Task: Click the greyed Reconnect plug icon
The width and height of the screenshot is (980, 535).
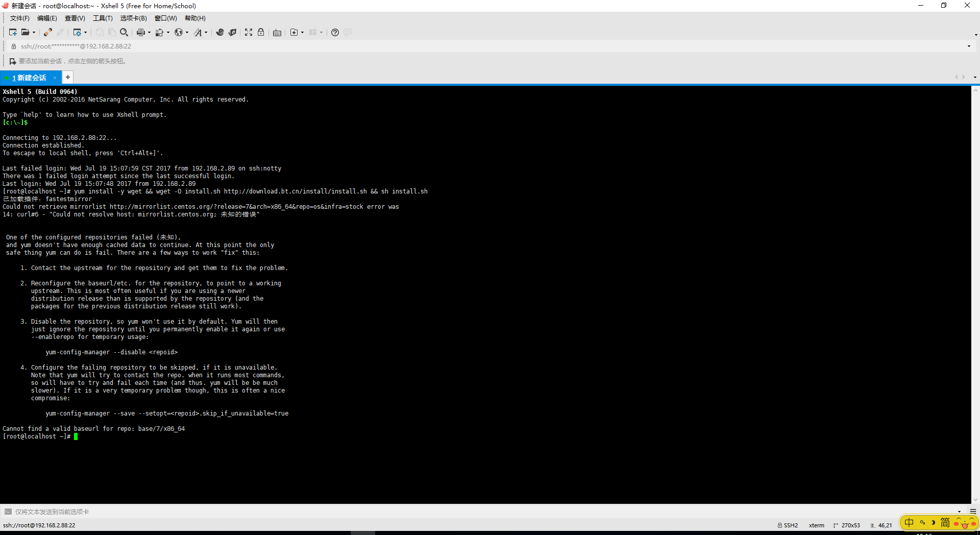Action: tap(60, 32)
